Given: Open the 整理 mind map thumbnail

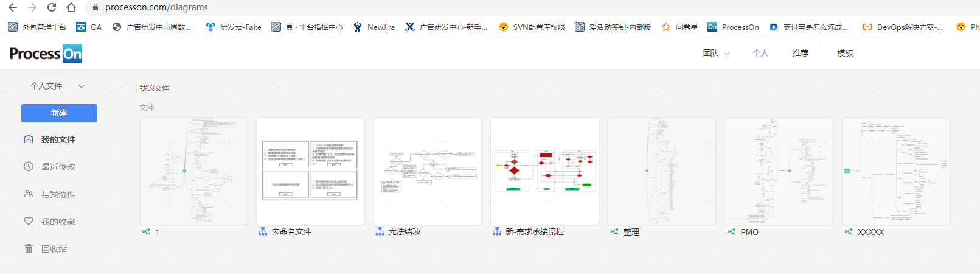Looking at the screenshot, I should [x=662, y=171].
